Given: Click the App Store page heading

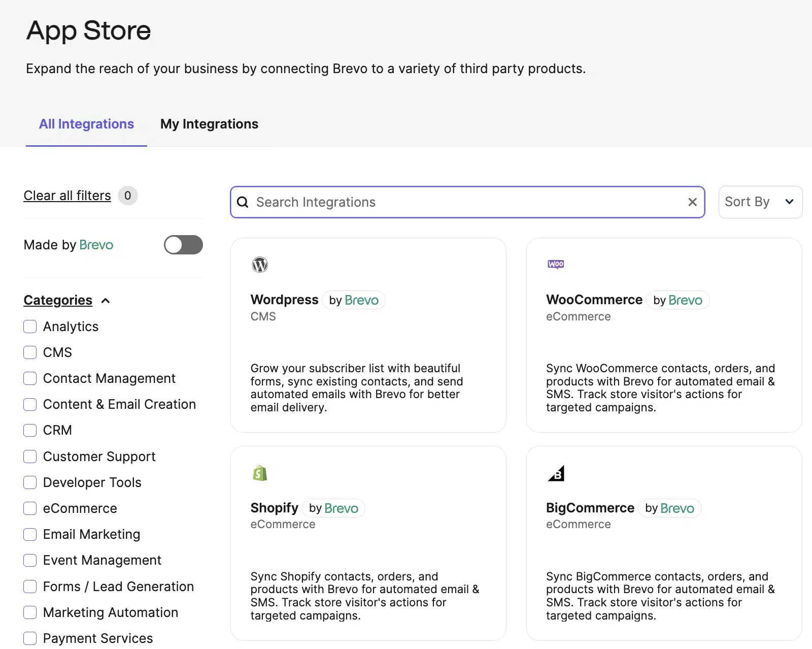Looking at the screenshot, I should 89,30.
